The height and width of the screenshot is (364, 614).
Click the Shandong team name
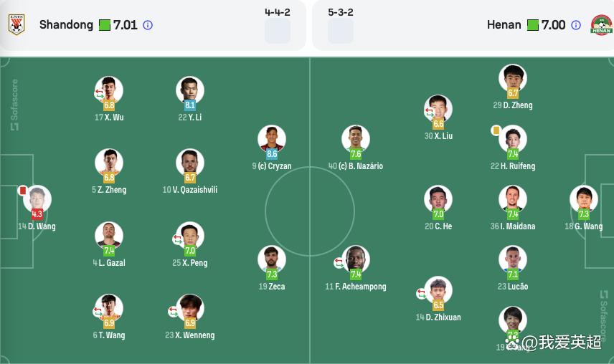(66, 25)
